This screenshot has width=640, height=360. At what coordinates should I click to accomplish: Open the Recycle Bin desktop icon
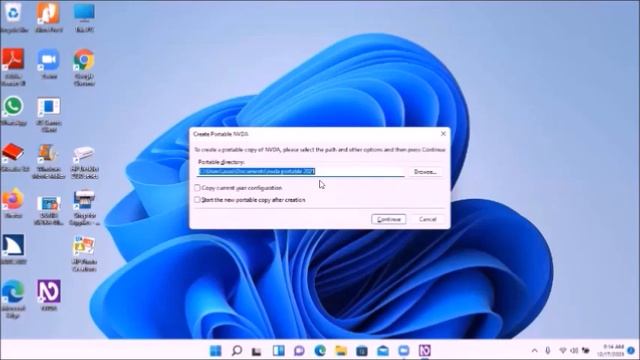pyautogui.click(x=13, y=16)
